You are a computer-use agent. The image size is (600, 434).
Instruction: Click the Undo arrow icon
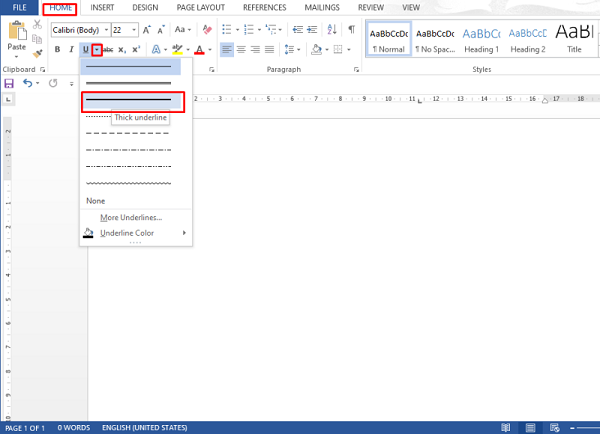tap(27, 83)
